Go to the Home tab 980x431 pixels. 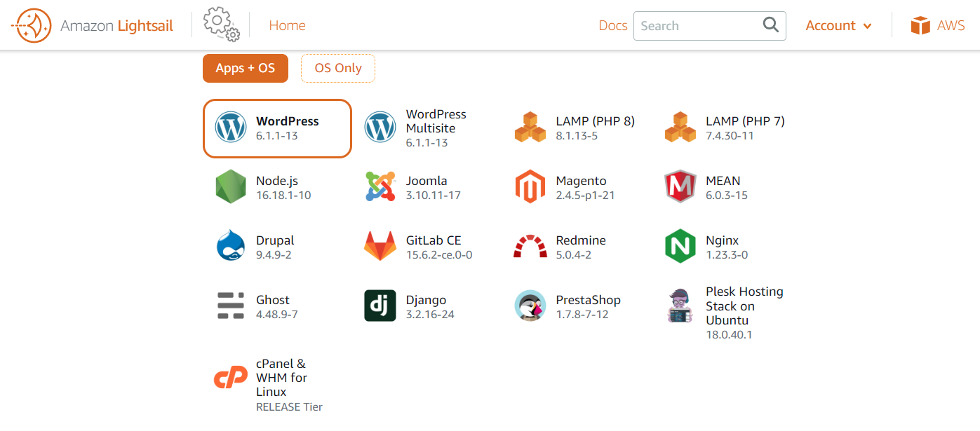tap(287, 26)
